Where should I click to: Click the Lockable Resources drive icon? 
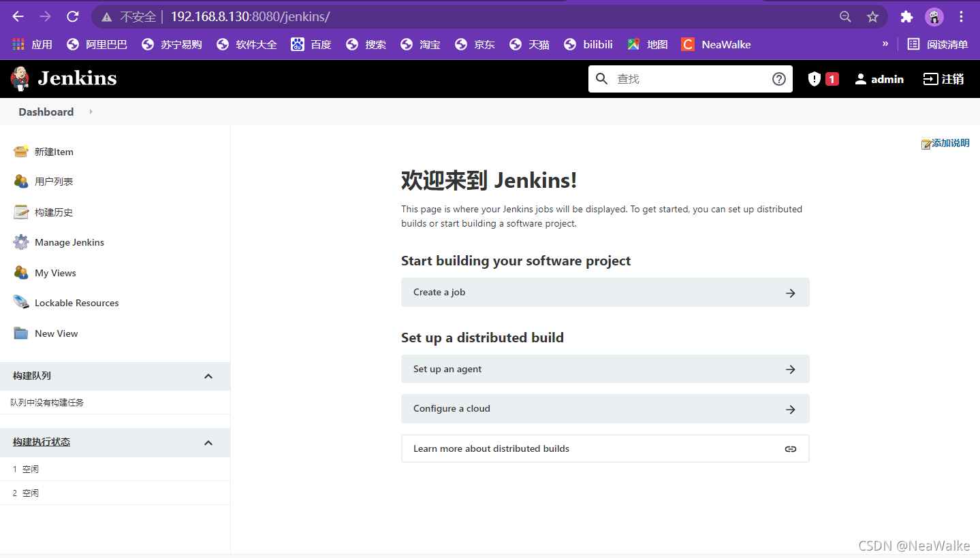click(x=21, y=302)
